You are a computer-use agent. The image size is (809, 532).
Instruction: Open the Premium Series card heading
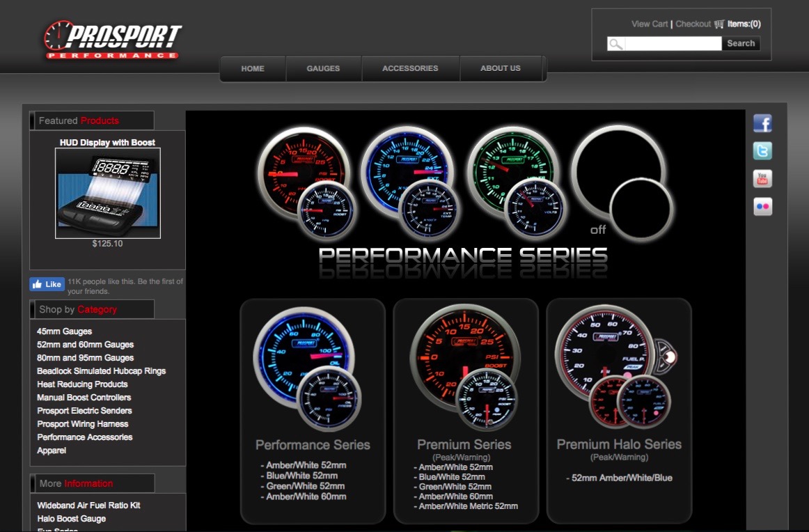[464, 444]
